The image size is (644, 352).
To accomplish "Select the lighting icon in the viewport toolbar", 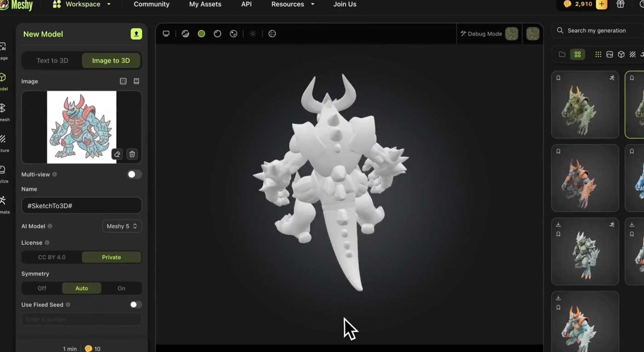I will pos(253,33).
